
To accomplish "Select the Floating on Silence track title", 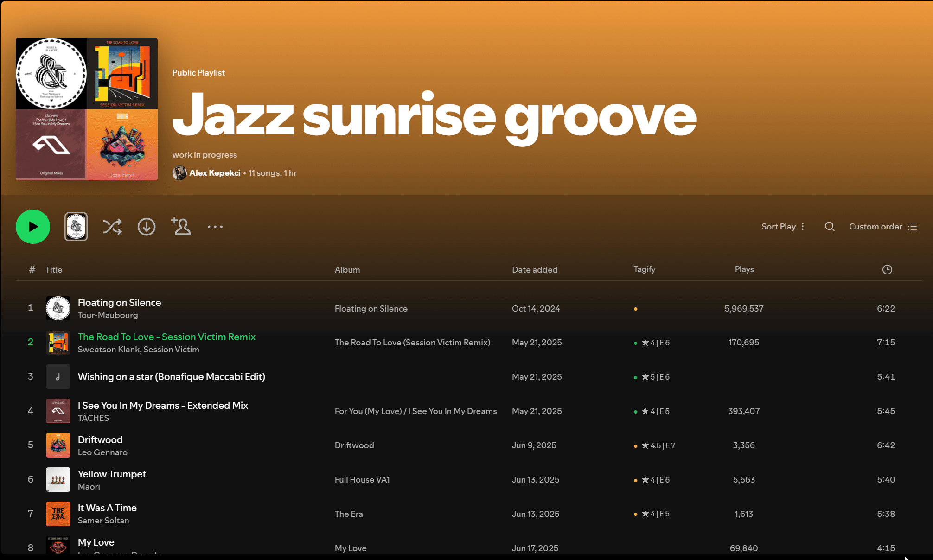I will coord(119,303).
